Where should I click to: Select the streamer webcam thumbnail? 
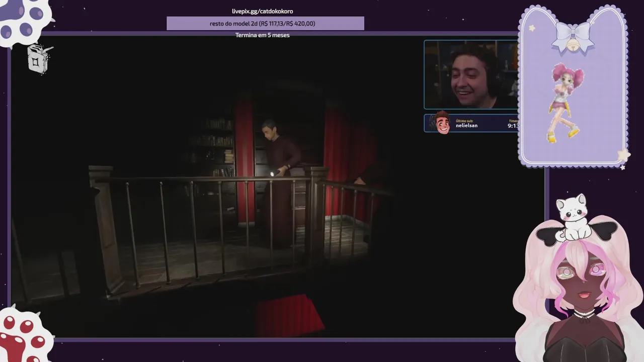[x=471, y=74]
